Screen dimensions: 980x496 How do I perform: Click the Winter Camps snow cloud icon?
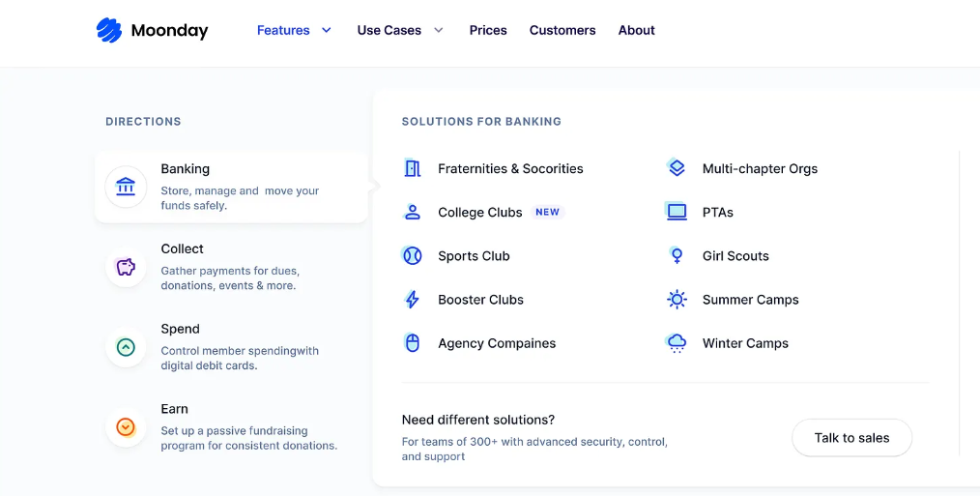click(677, 343)
